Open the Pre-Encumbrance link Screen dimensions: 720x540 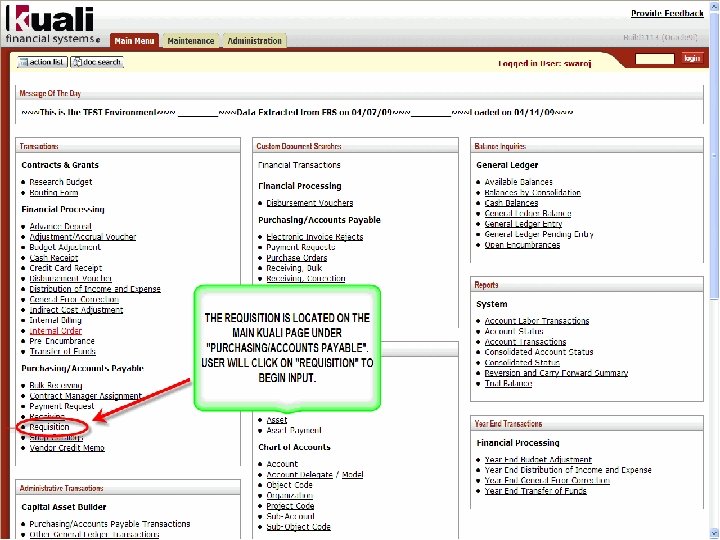pos(62,341)
